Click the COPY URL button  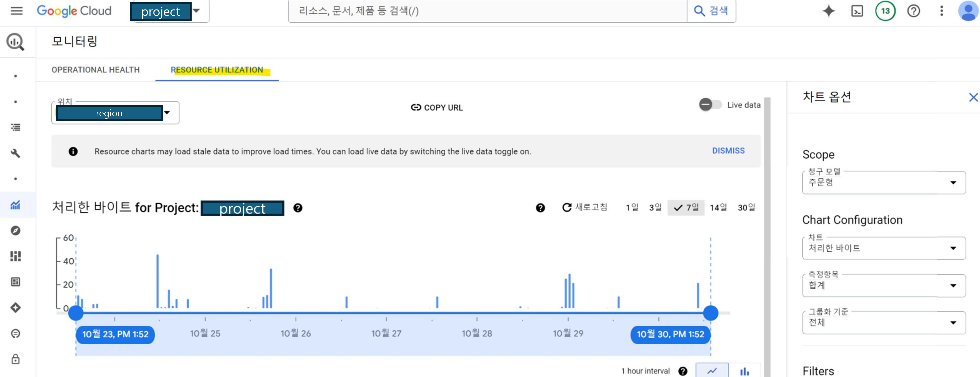tap(437, 108)
